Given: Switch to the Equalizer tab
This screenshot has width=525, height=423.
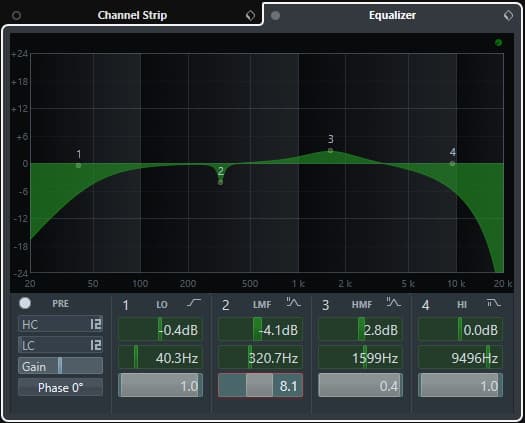Looking at the screenshot, I should tap(392, 15).
